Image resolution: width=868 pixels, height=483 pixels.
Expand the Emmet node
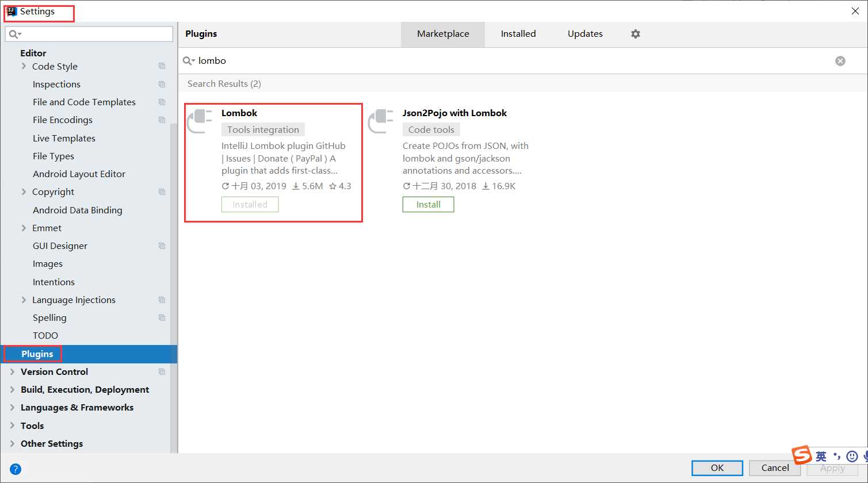pos(24,228)
